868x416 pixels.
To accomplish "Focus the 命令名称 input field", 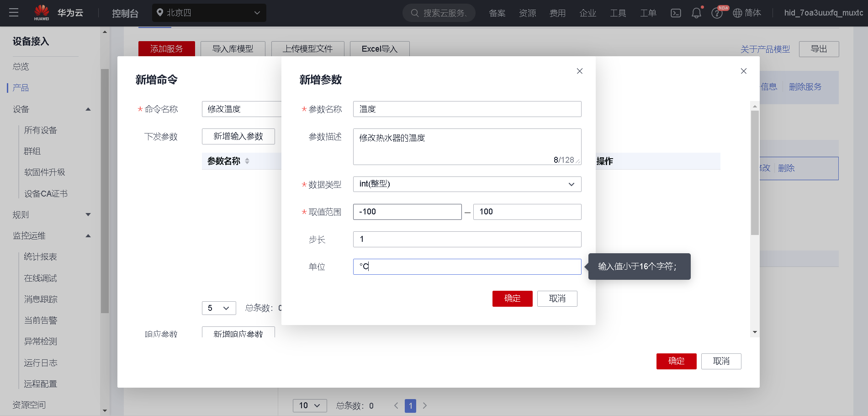I will pyautogui.click(x=242, y=109).
